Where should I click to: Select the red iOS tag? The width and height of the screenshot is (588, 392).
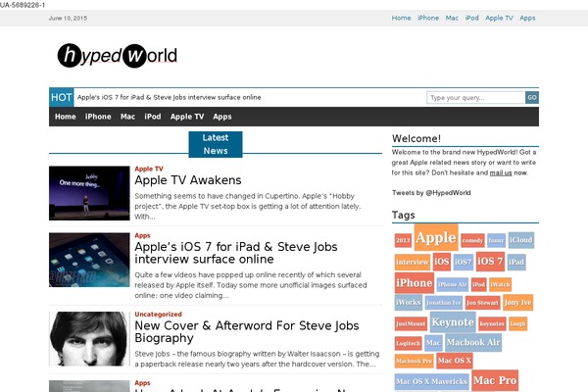click(441, 262)
